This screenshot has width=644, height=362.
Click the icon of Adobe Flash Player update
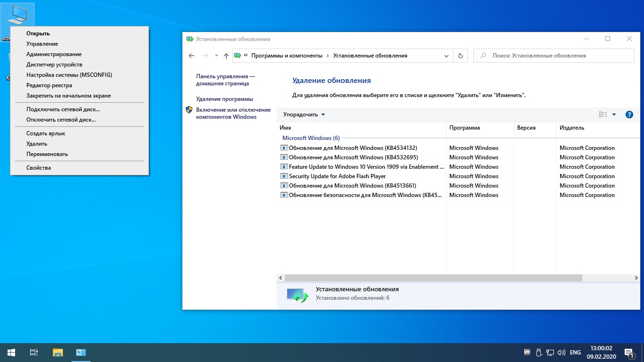pyautogui.click(x=284, y=176)
